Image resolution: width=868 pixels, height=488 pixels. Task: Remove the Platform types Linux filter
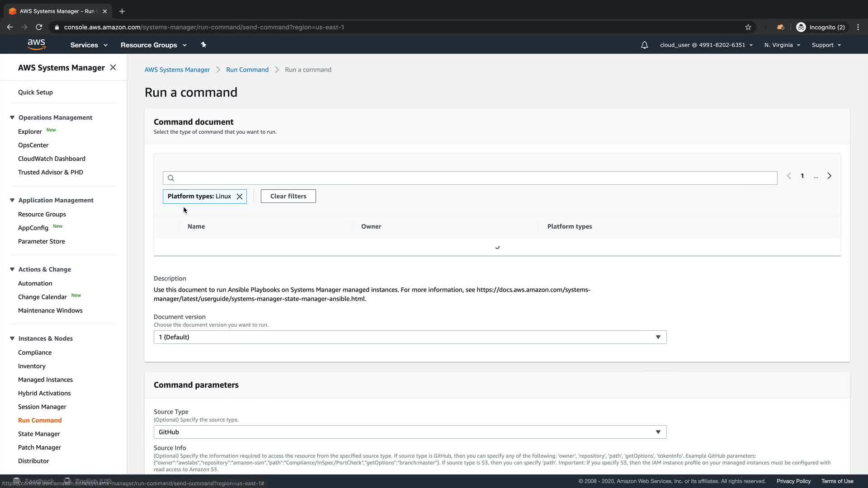point(240,197)
